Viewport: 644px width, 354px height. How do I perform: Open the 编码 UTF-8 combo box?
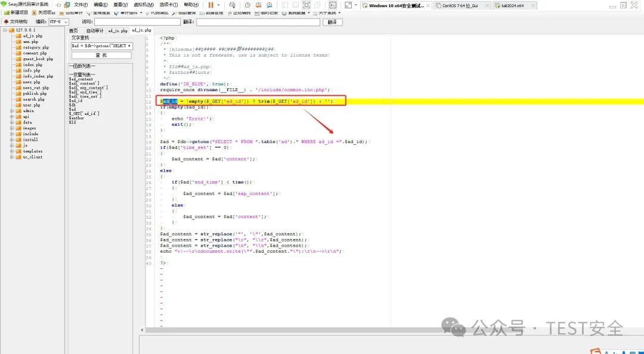[58, 22]
